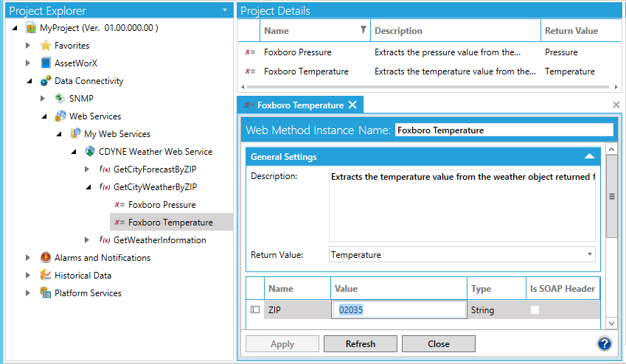Viewport: 626px width, 364px height.
Task: Click the Name column filter icon
Action: tap(363, 30)
